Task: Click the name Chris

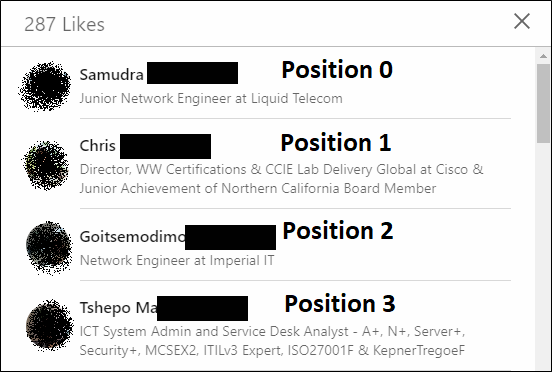Action: (x=98, y=145)
